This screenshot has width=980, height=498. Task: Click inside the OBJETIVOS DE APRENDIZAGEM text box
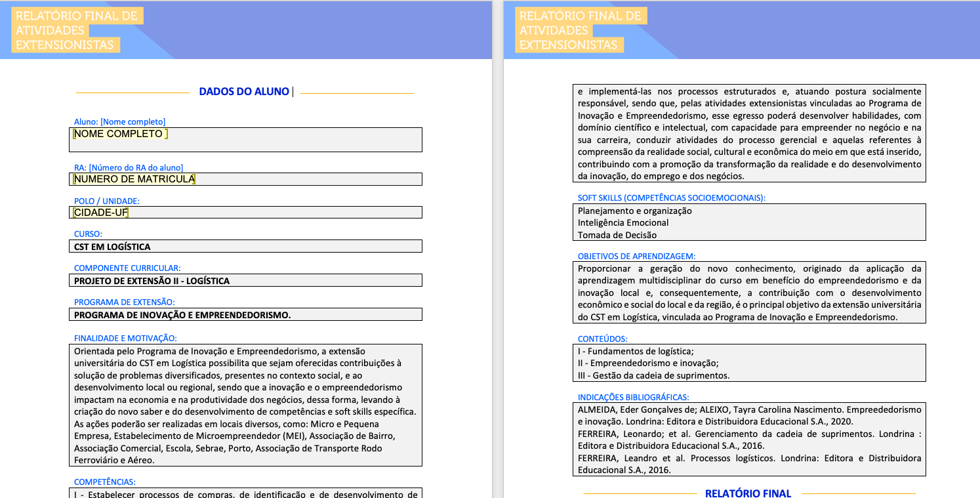tap(749, 293)
